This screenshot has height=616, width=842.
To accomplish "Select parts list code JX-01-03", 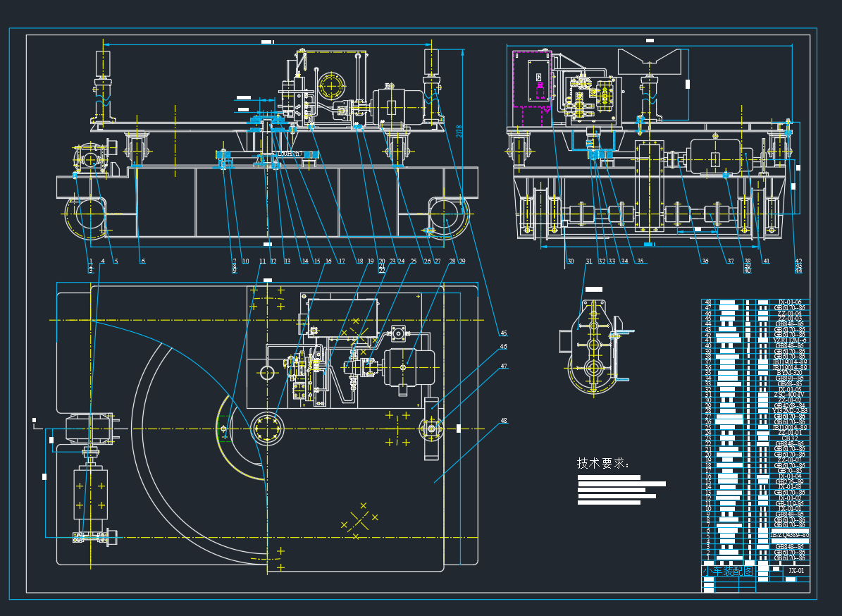I will pos(790,487).
